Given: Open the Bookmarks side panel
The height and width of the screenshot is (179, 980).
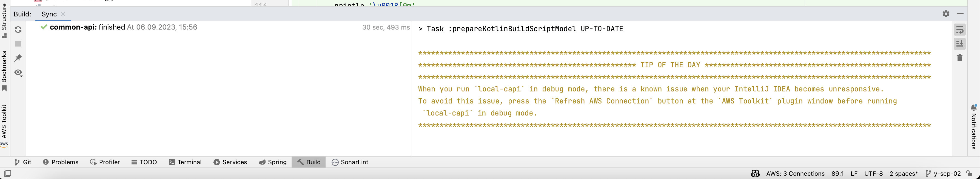Looking at the screenshot, I should pos(4,71).
